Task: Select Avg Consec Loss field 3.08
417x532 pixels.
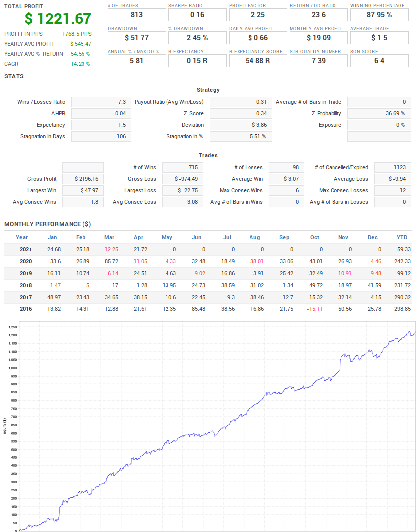Action: (183, 202)
